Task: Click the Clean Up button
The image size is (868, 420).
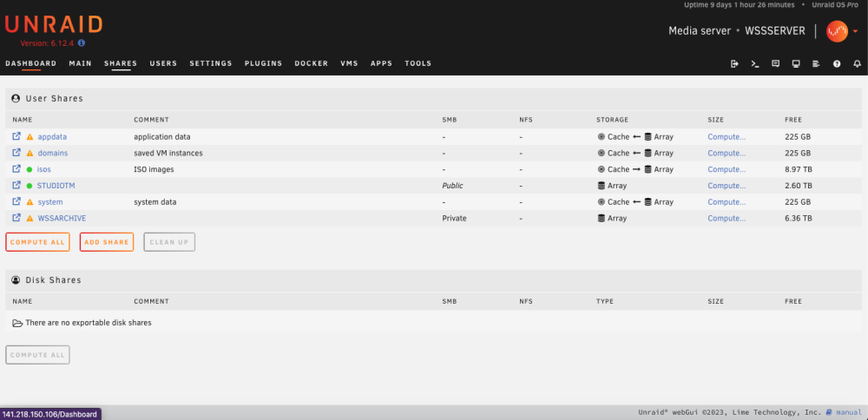Action: pyautogui.click(x=169, y=242)
